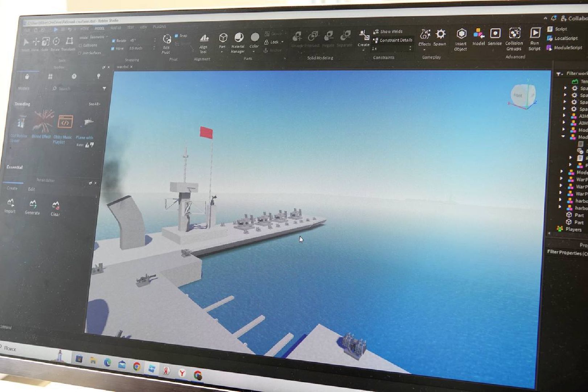Click the terrain Generate icon
The image size is (588, 392).
click(33, 204)
